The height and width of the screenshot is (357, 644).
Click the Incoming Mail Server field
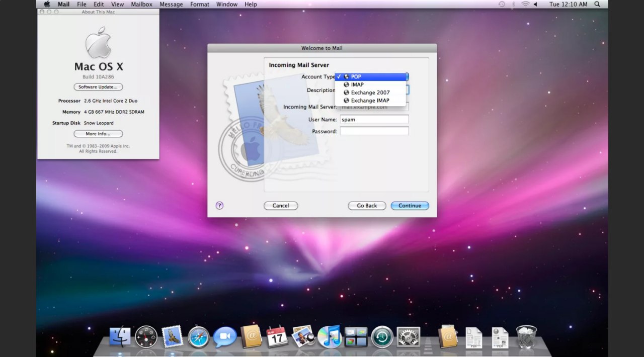coord(374,107)
